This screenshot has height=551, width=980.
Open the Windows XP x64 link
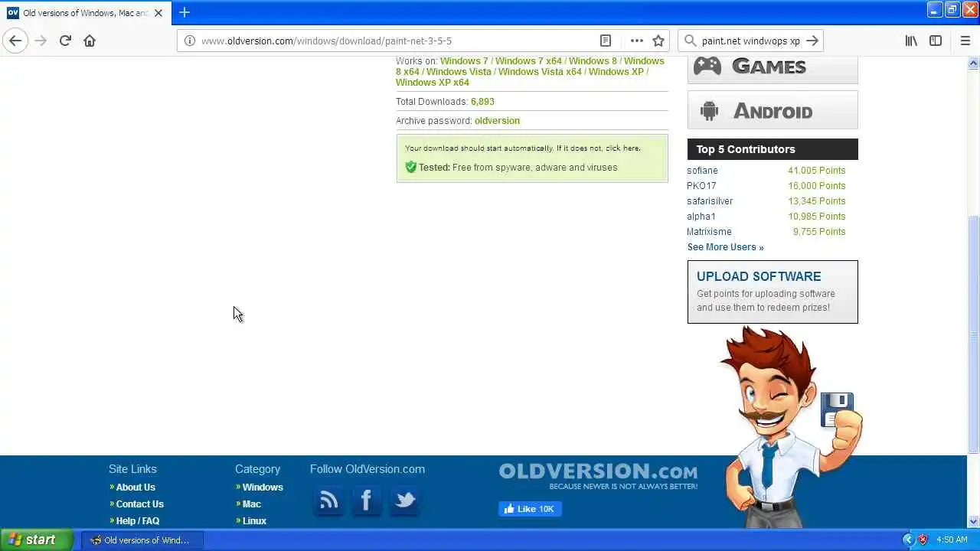point(433,83)
